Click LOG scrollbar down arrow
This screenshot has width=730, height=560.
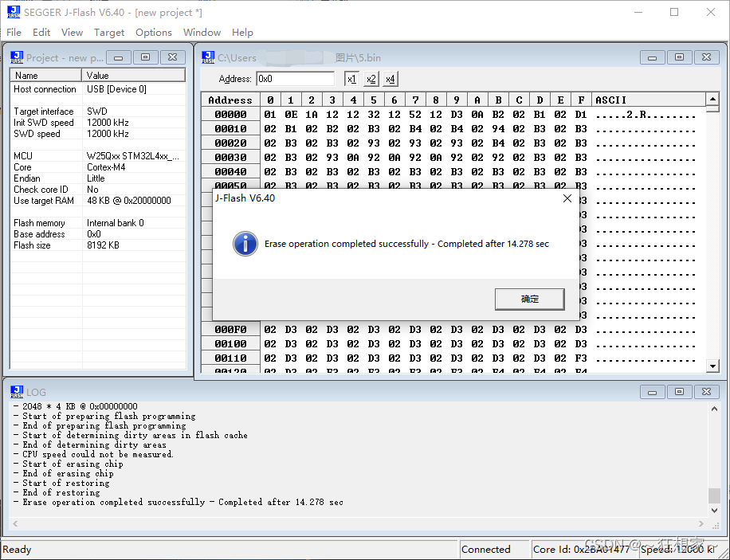pos(715,511)
